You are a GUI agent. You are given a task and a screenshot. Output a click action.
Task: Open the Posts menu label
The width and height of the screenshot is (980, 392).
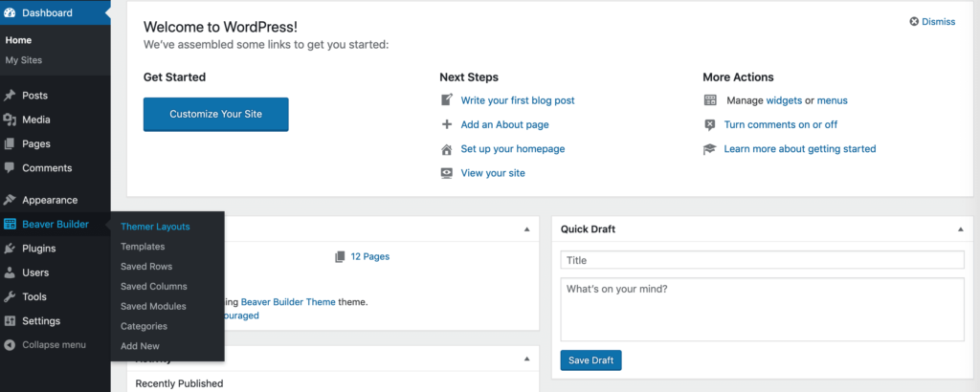[35, 96]
